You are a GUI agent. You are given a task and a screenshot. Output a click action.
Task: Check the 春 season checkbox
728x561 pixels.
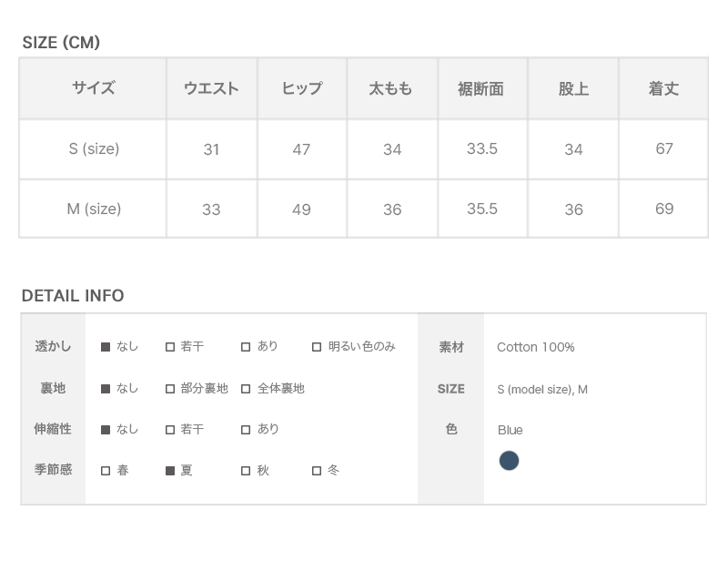pyautogui.click(x=106, y=471)
